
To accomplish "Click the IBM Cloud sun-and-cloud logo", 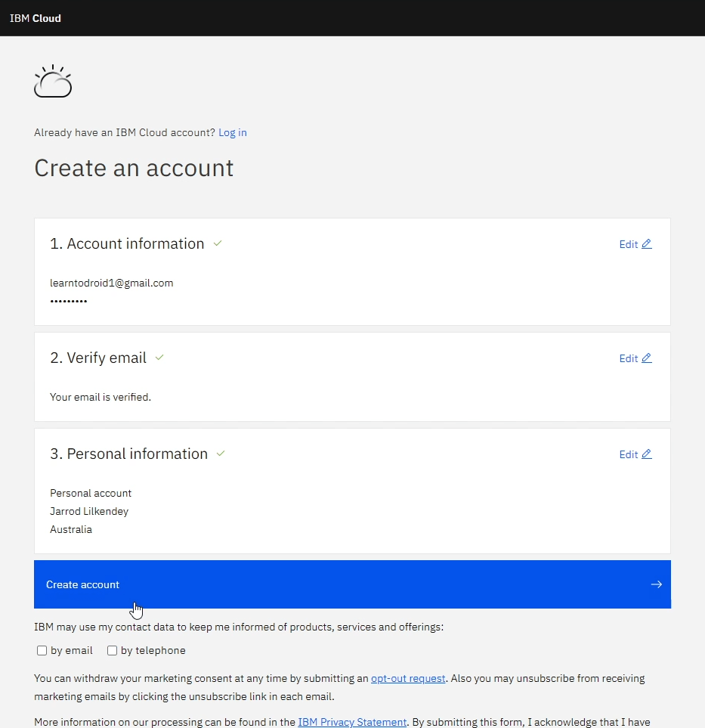I will pyautogui.click(x=53, y=82).
